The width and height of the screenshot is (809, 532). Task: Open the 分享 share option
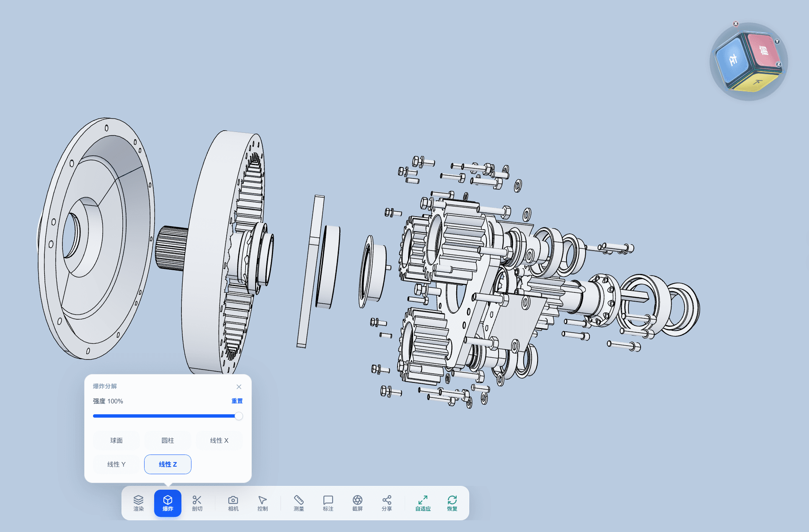387,503
